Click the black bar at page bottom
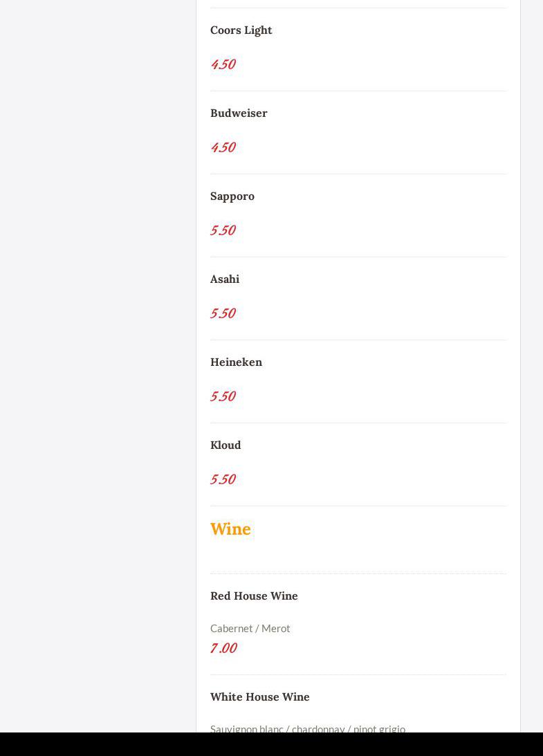543x756 pixels. pyautogui.click(x=271, y=744)
